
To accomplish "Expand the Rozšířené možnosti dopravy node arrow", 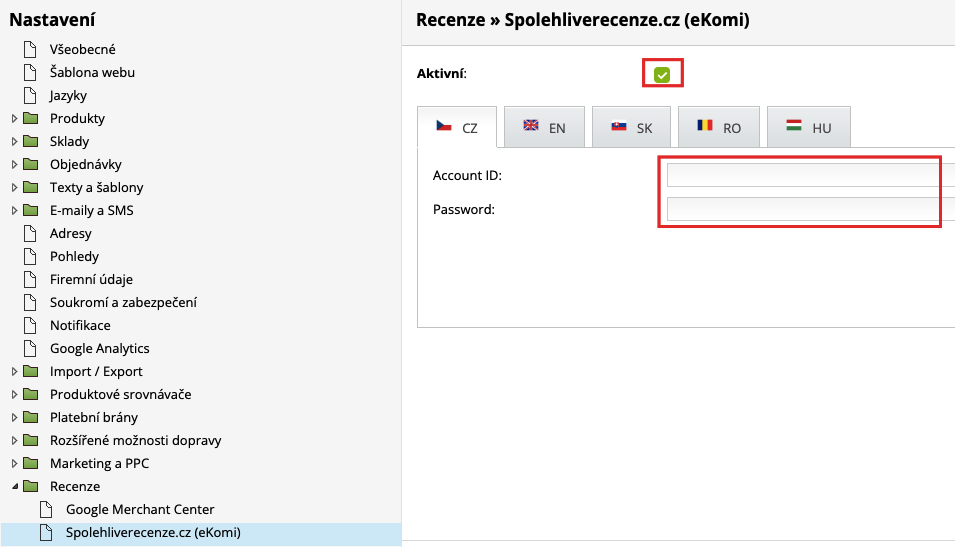I will (14, 440).
